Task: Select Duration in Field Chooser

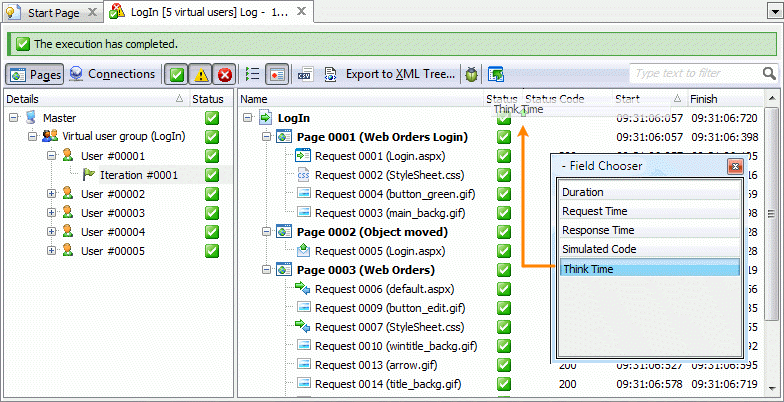Action: pos(650,192)
